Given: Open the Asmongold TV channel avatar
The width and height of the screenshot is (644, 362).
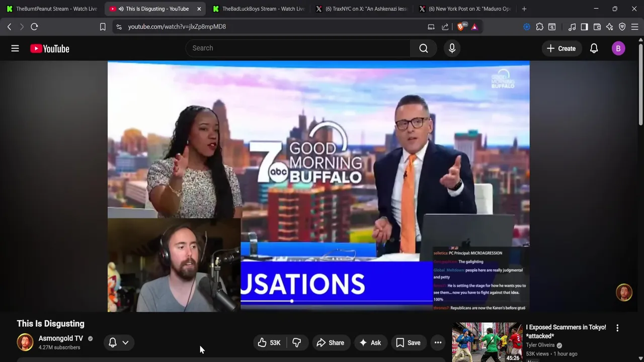Looking at the screenshot, I should tap(25, 342).
